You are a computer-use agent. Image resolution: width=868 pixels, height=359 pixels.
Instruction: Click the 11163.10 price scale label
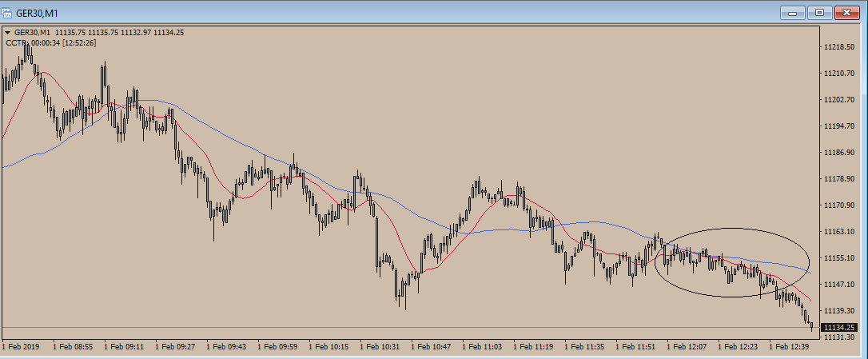[840, 232]
